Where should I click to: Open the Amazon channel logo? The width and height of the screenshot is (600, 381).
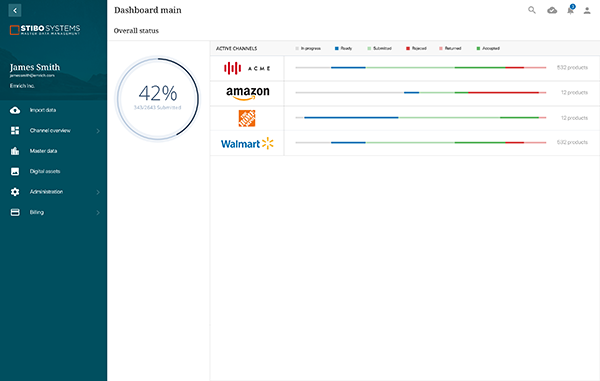coord(248,93)
